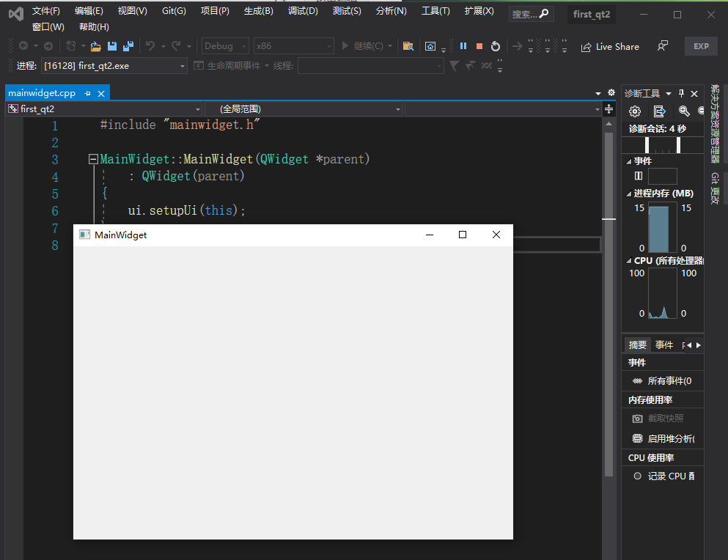The image size is (728, 560).
Task: Switch to the 事件 tab in diagnostics
Action: [664, 345]
